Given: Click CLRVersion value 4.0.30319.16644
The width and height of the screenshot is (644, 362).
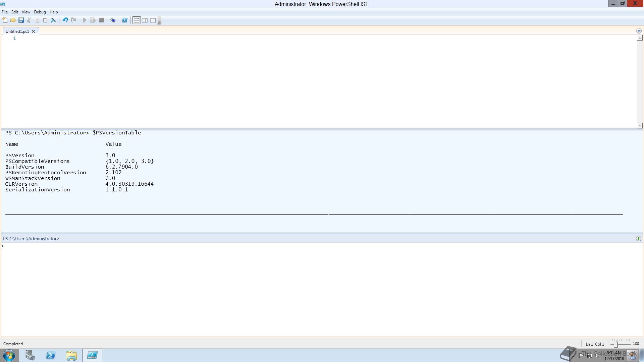Looking at the screenshot, I should (x=129, y=184).
